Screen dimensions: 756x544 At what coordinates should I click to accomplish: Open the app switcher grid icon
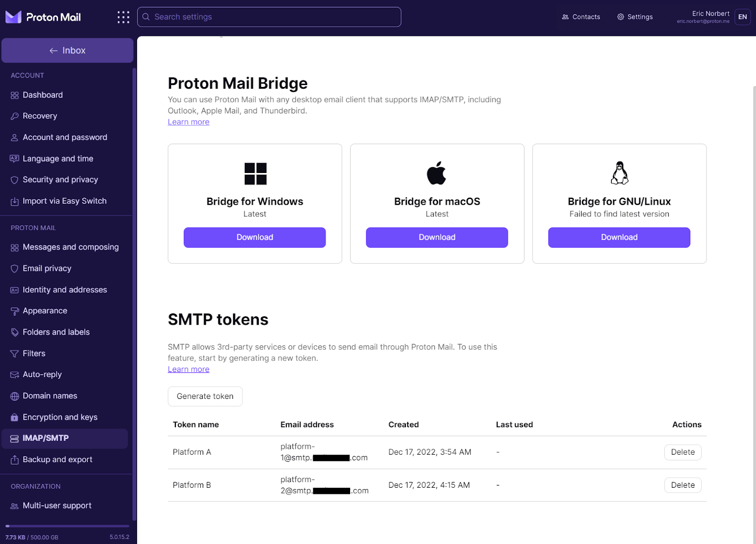[123, 17]
